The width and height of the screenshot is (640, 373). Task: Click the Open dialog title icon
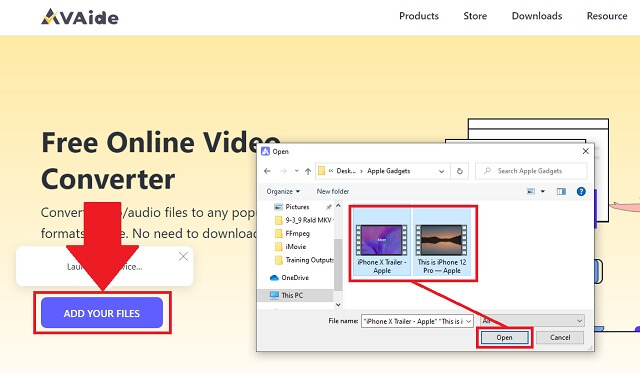pyautogui.click(x=265, y=151)
